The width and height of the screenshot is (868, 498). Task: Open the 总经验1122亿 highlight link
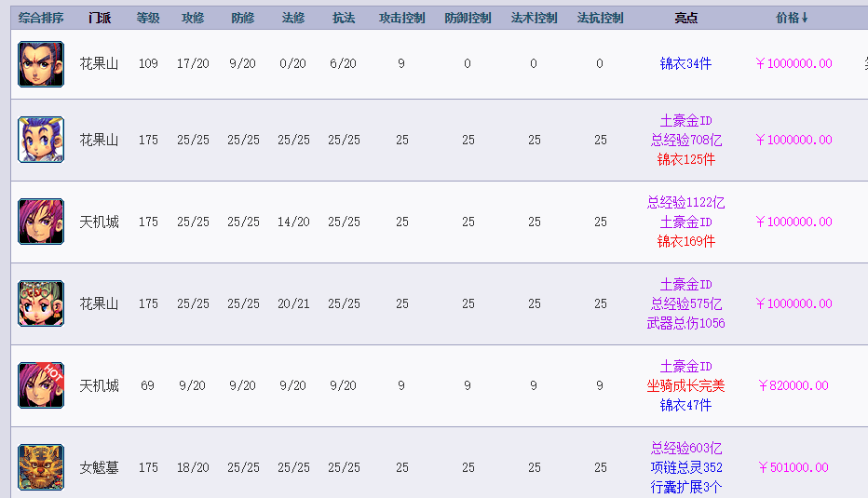[x=685, y=202]
